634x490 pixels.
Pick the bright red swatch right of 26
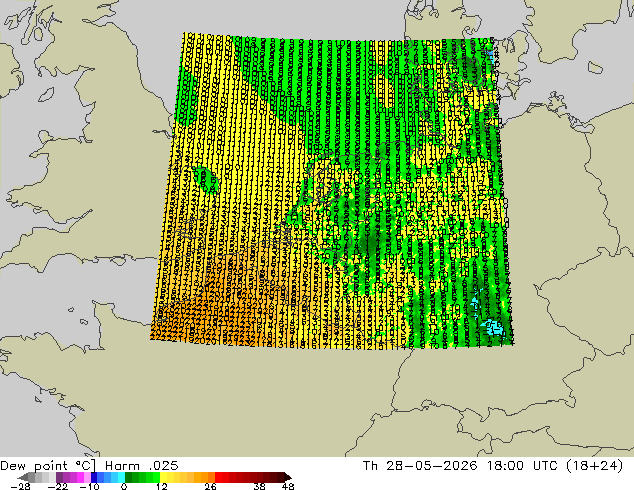click(x=218, y=477)
